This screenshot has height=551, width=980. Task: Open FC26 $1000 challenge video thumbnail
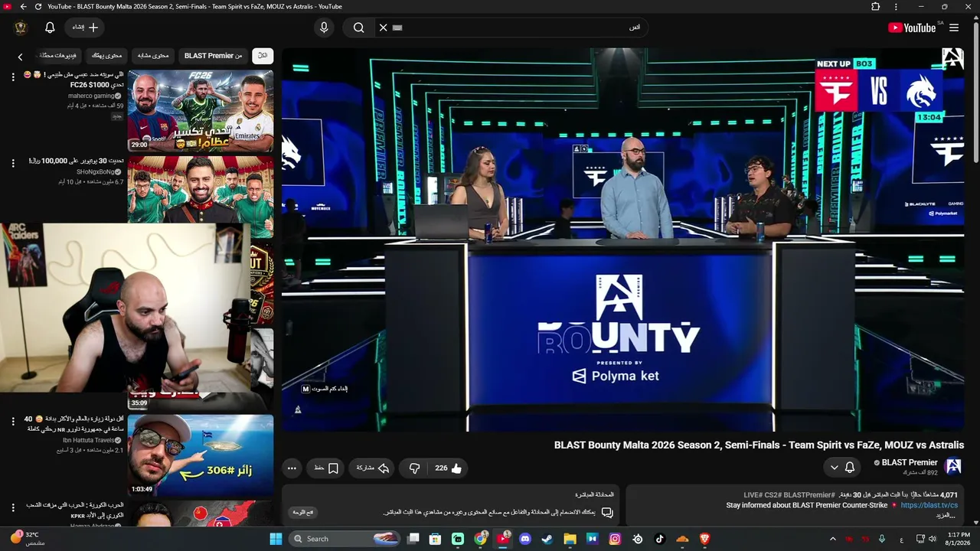201,111
